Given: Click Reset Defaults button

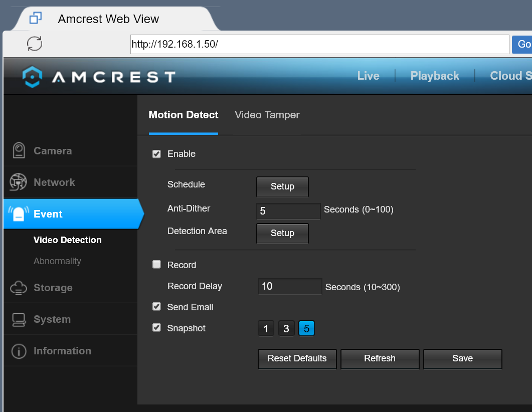Looking at the screenshot, I should click(297, 359).
